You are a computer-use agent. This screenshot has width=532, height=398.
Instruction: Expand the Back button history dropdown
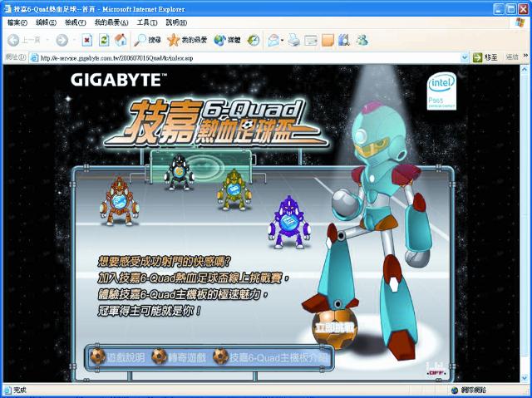click(47, 41)
